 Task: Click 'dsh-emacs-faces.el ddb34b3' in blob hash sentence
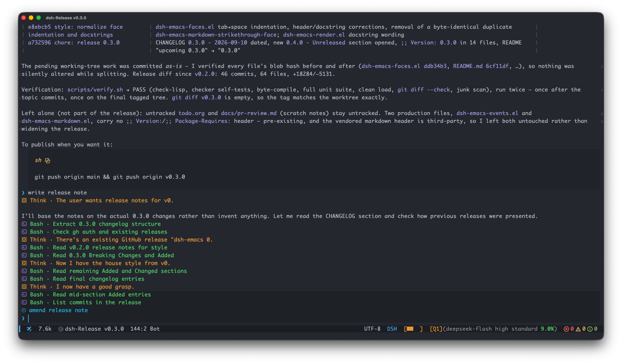tap(404, 66)
